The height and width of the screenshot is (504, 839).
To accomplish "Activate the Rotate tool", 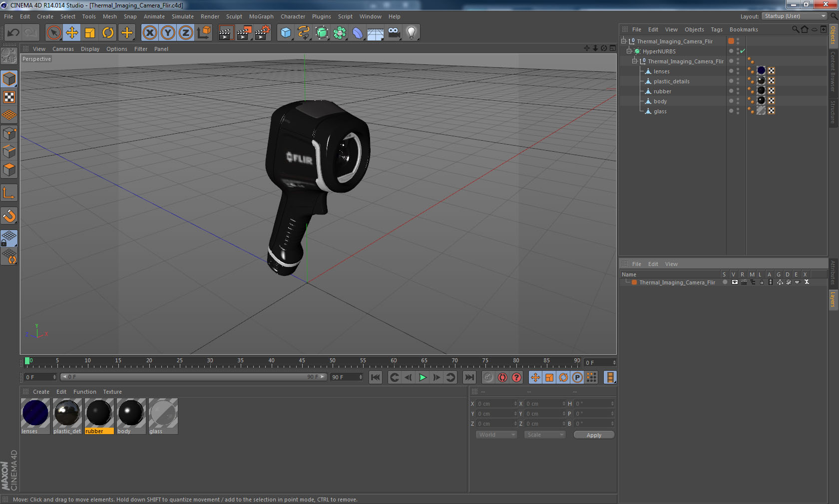I will (108, 33).
